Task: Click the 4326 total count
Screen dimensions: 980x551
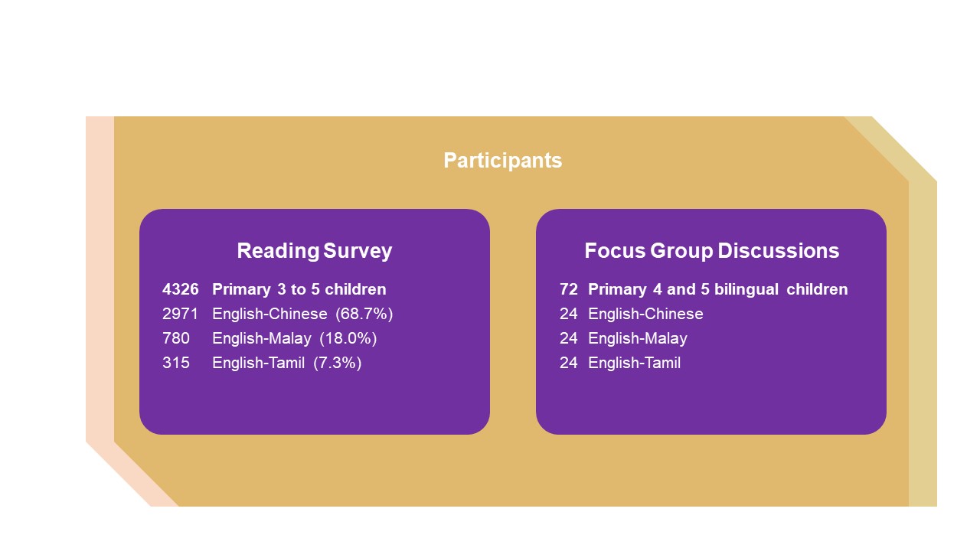Action: point(181,289)
